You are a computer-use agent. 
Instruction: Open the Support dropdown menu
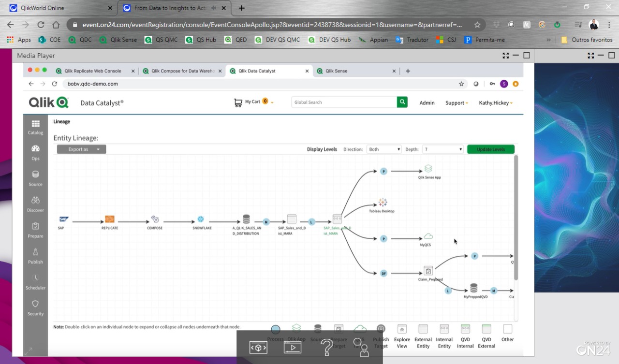pyautogui.click(x=456, y=102)
